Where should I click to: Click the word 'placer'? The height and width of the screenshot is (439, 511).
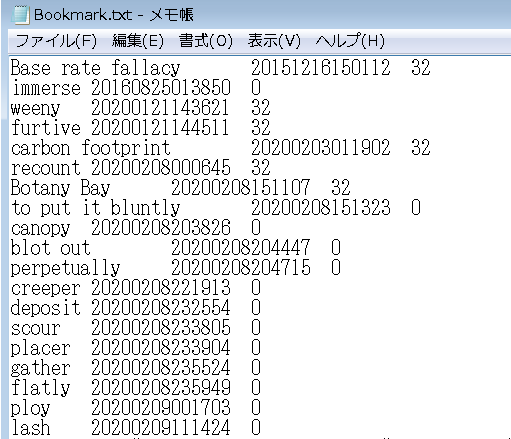tap(40, 349)
